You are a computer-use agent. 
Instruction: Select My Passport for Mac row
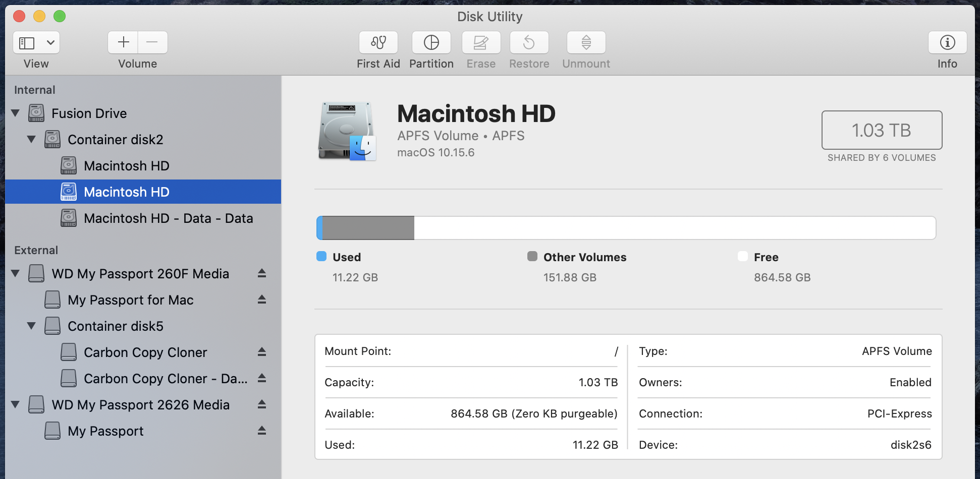(143, 300)
